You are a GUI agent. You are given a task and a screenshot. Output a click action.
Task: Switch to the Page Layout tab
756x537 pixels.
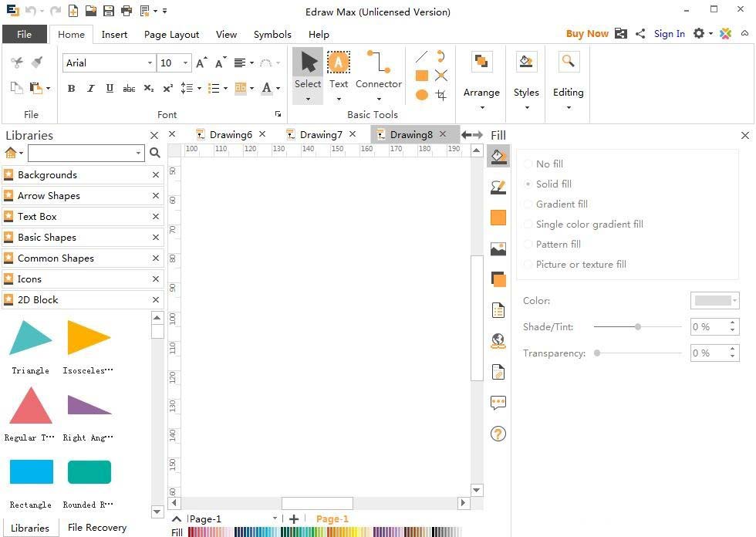tap(171, 34)
